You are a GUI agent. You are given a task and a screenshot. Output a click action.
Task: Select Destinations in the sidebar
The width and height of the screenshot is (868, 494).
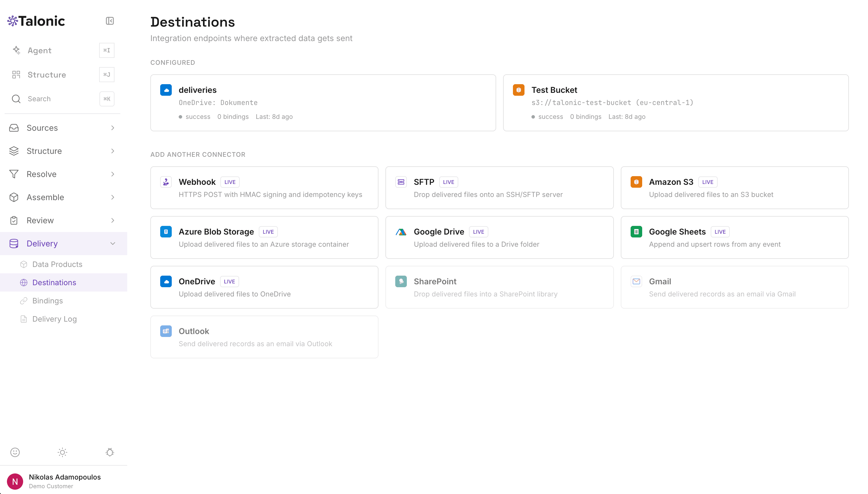click(63, 282)
